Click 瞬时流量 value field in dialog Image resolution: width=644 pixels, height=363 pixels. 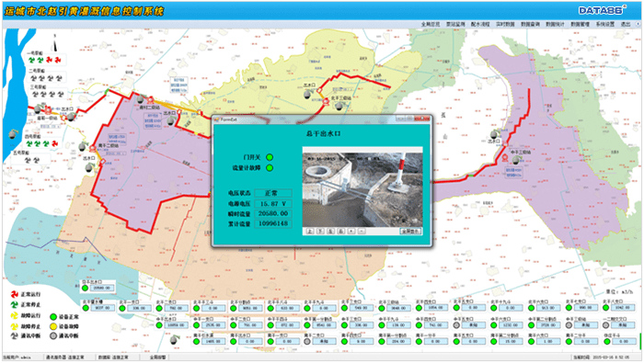coord(273,214)
